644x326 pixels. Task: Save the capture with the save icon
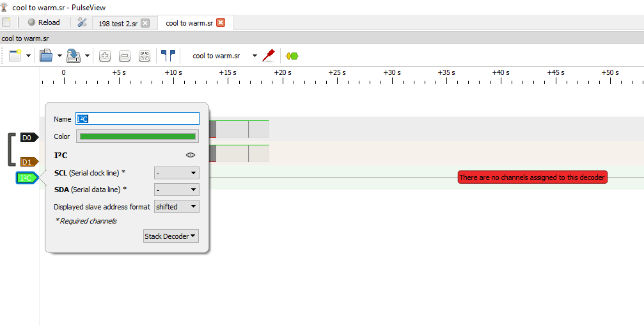pyautogui.click(x=74, y=56)
